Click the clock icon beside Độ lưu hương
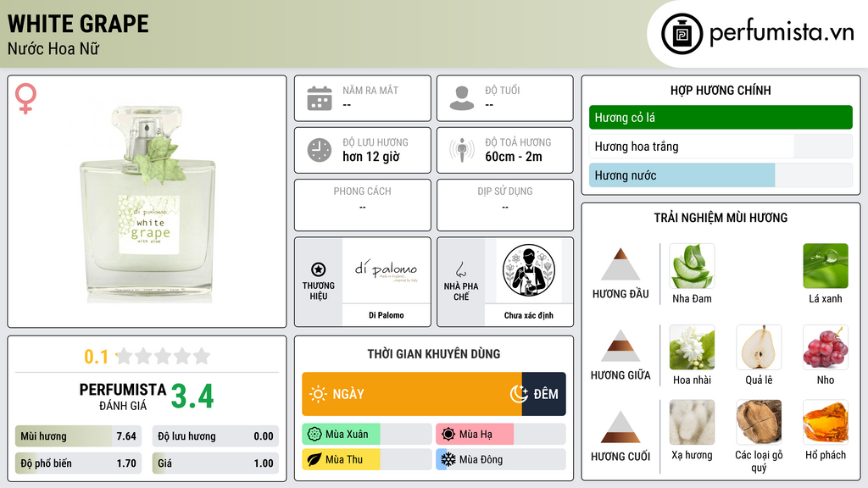The height and width of the screenshot is (488, 868). tap(320, 150)
